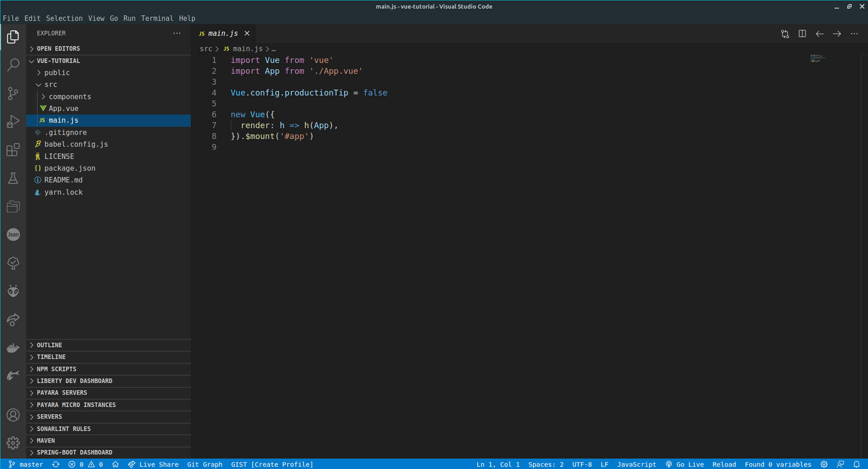Collapse the VUE-TUTORIAL folder section
The image size is (868, 469).
[109, 61]
